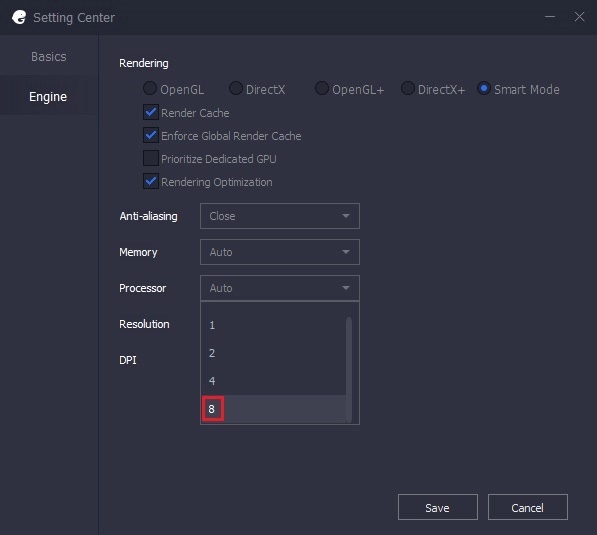The width and height of the screenshot is (597, 535).
Task: Collapse the Processor dropdown
Action: point(279,288)
